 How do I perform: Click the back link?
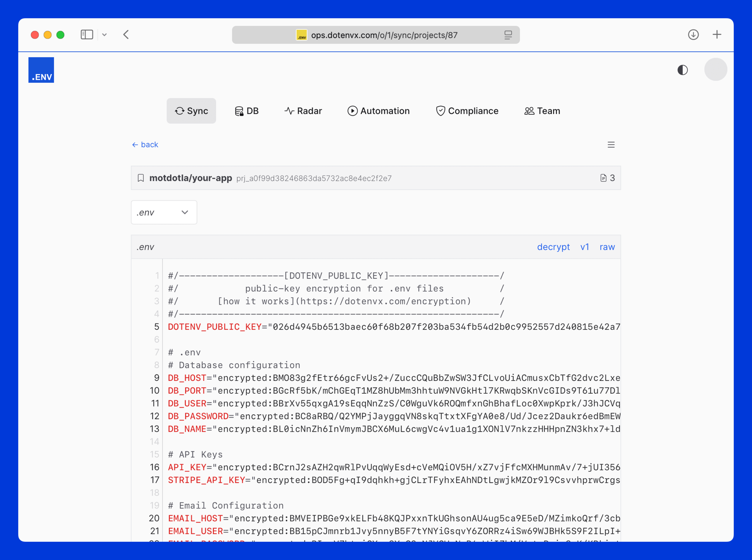coord(145,145)
